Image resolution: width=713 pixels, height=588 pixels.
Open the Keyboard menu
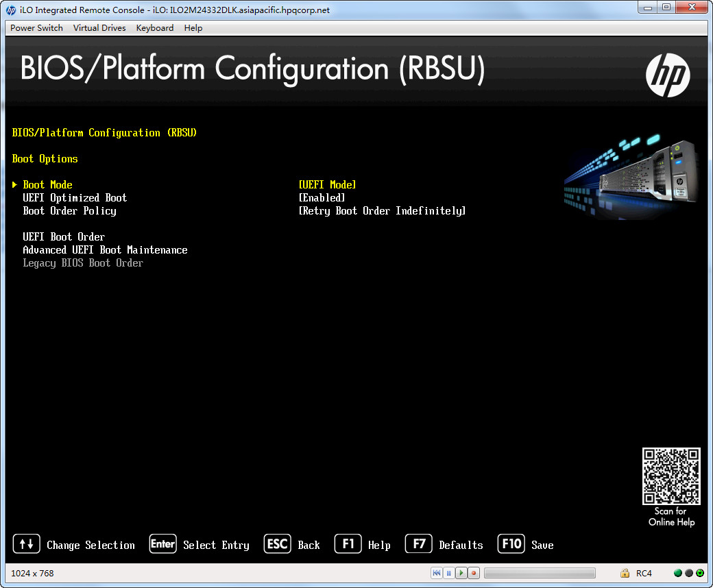tap(155, 27)
